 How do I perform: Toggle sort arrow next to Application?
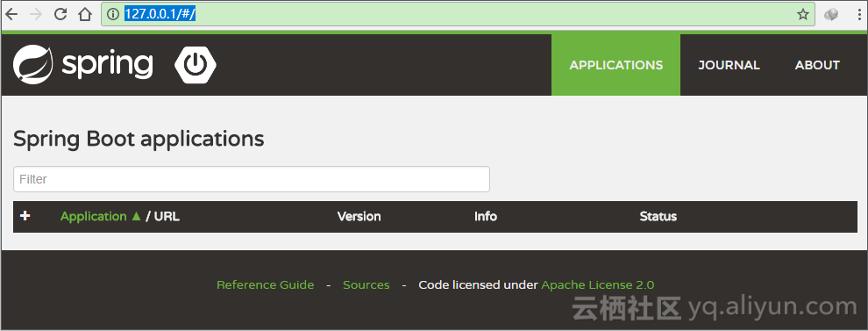(136, 216)
